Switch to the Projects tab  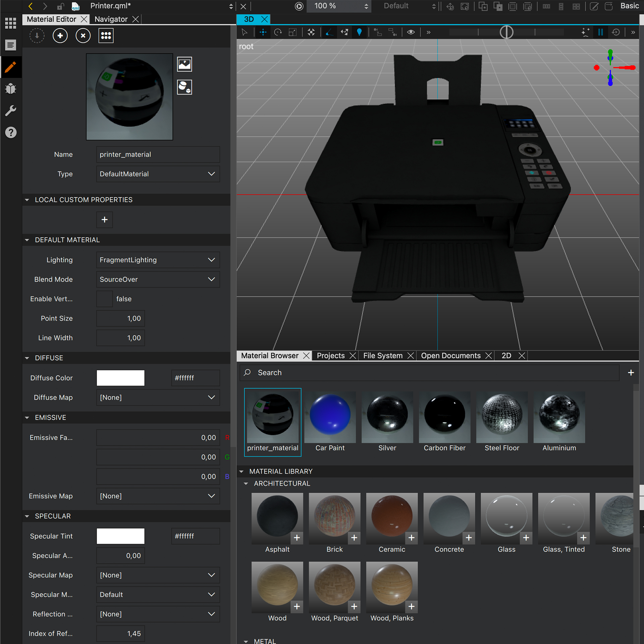[330, 356]
